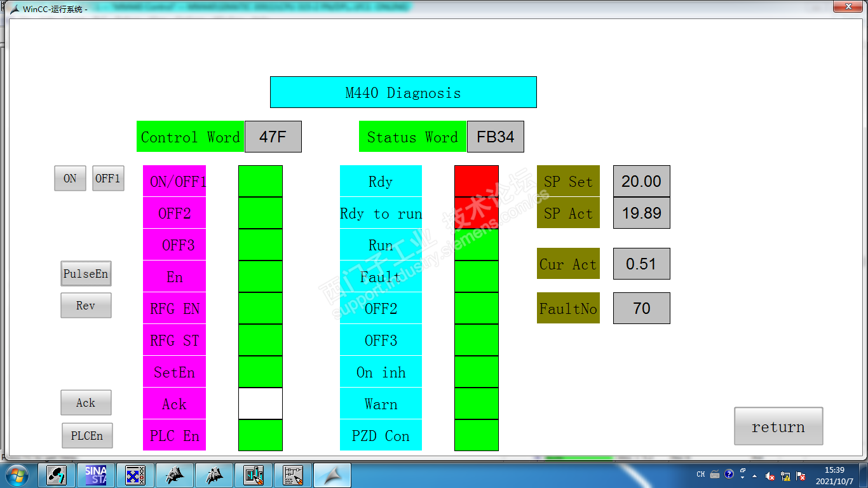This screenshot has width=868, height=488.
Task: Toggle the PLCEn button
Action: tap(87, 436)
